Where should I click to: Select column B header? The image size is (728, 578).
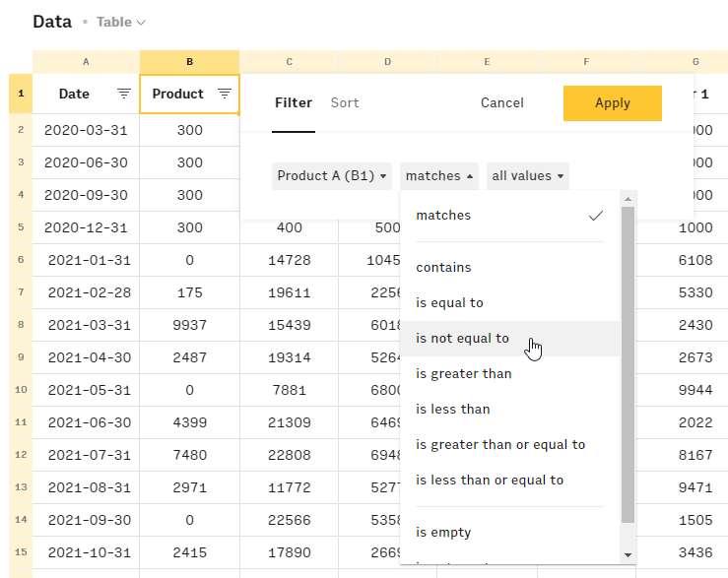tap(189, 62)
